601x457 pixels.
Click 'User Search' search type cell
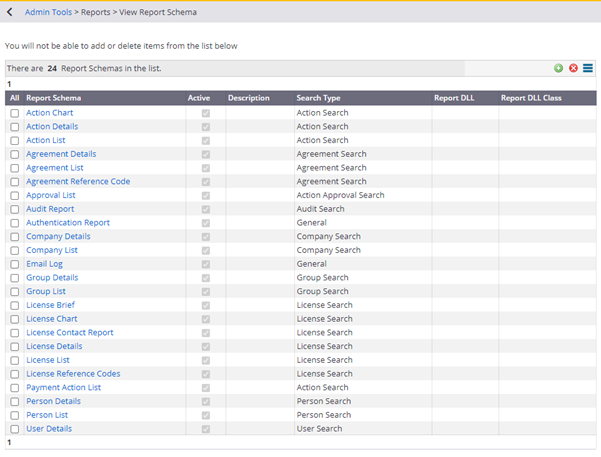click(319, 429)
